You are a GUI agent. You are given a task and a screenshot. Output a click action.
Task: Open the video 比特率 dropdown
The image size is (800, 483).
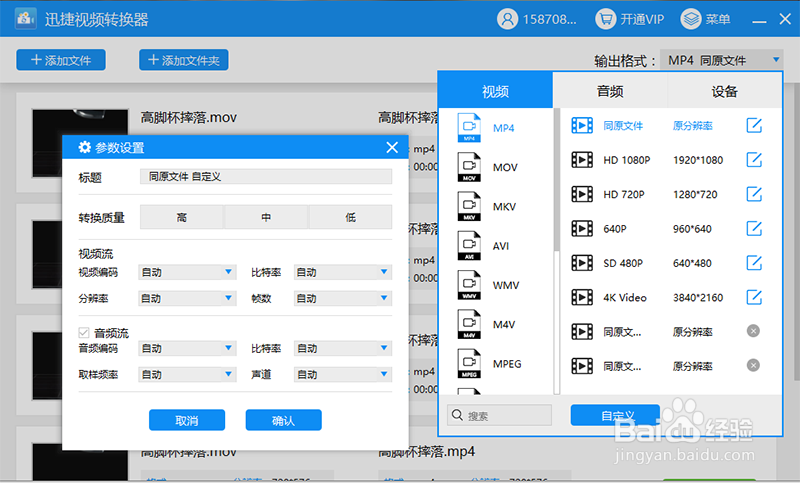pos(343,272)
